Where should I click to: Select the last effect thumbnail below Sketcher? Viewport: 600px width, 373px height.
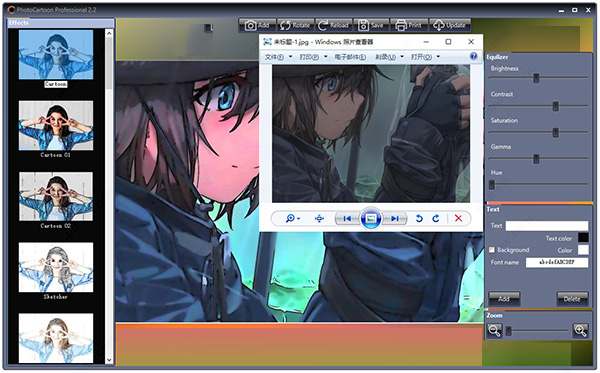(56, 338)
